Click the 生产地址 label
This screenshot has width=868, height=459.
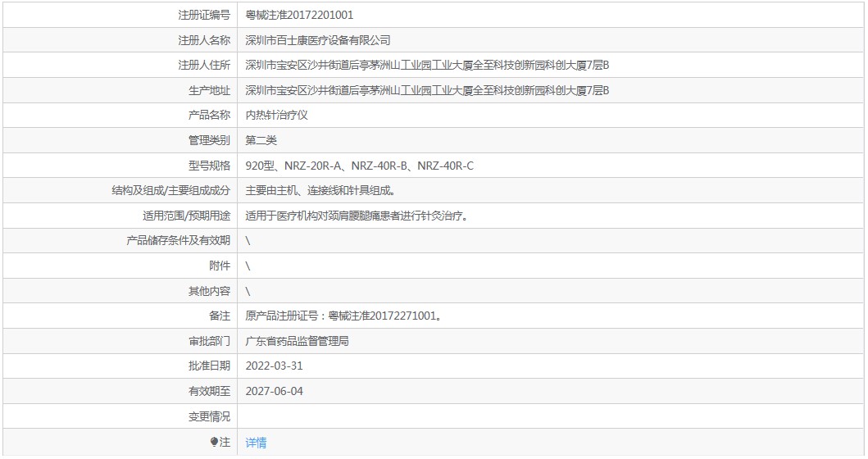click(209, 90)
